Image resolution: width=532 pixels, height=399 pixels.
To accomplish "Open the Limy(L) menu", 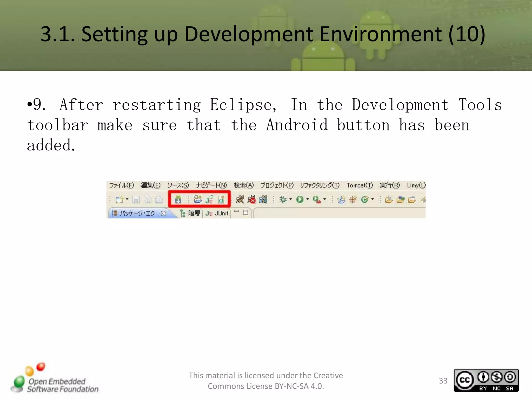I will point(416,185).
